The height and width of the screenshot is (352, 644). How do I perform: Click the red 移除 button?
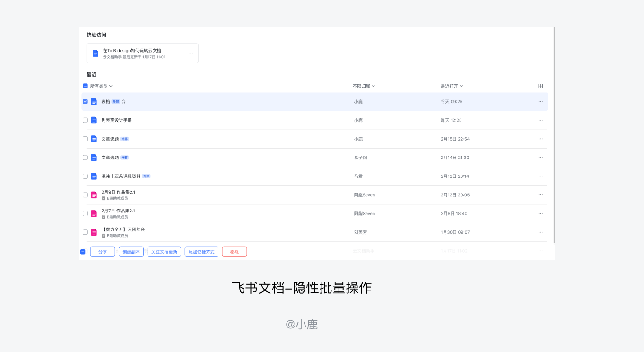(x=235, y=252)
